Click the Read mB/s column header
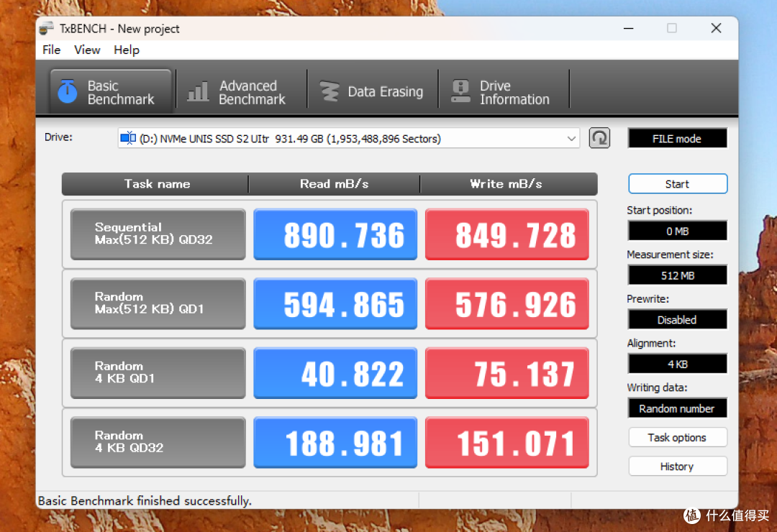Image resolution: width=777 pixels, height=532 pixels. 334,184
